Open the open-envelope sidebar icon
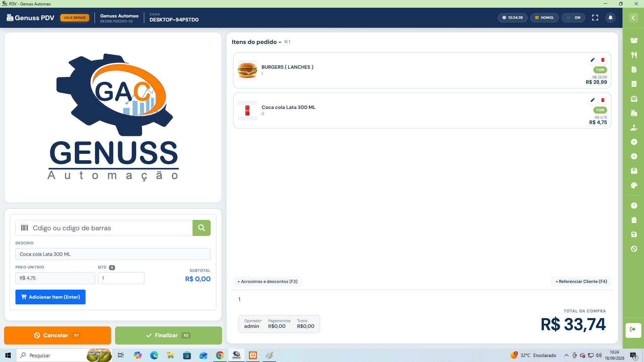This screenshot has width=644, height=362. 634,99
